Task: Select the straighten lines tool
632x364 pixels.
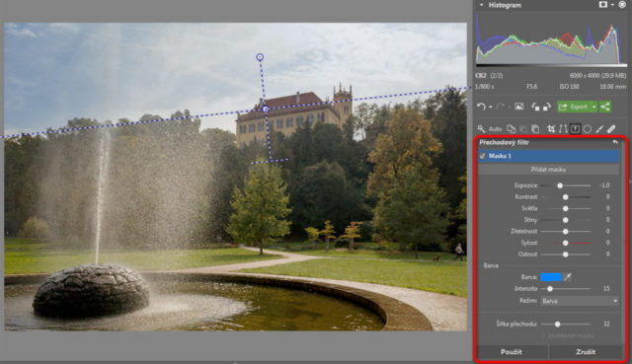Action: pyautogui.click(x=563, y=129)
